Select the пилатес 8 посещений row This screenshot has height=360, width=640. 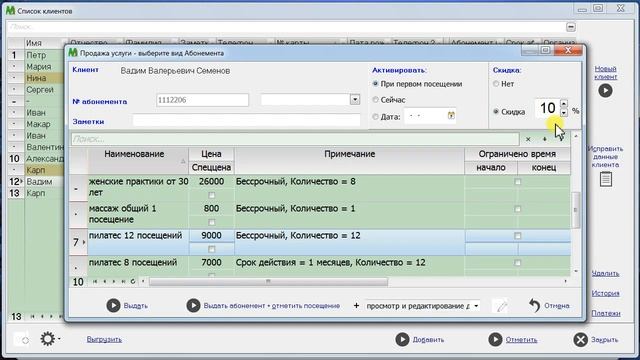point(320,265)
